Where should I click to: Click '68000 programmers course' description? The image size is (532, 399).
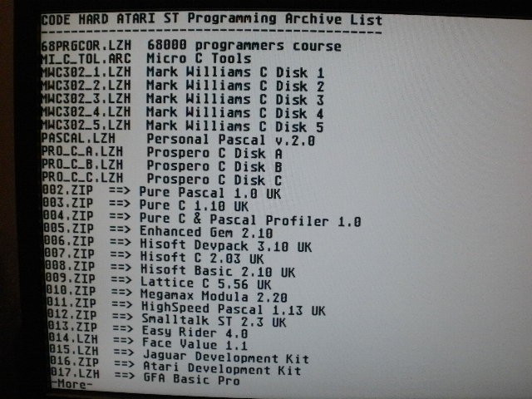pyautogui.click(x=244, y=46)
